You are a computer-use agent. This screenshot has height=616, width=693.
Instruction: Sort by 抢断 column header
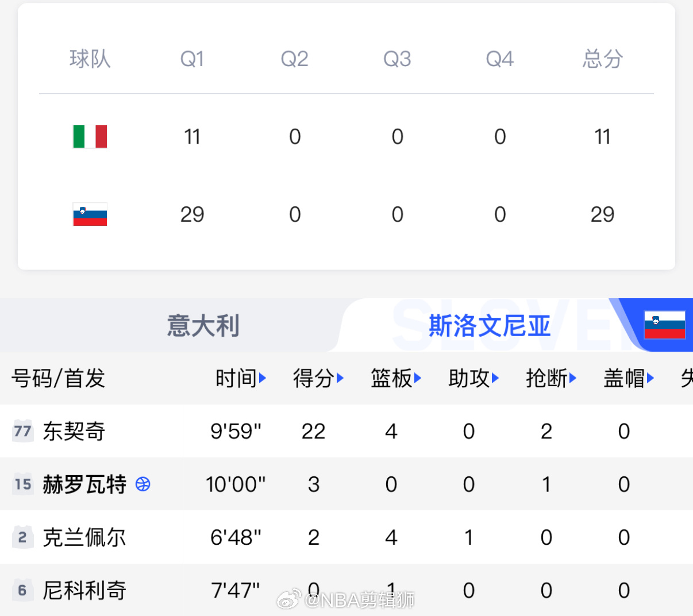click(x=551, y=378)
